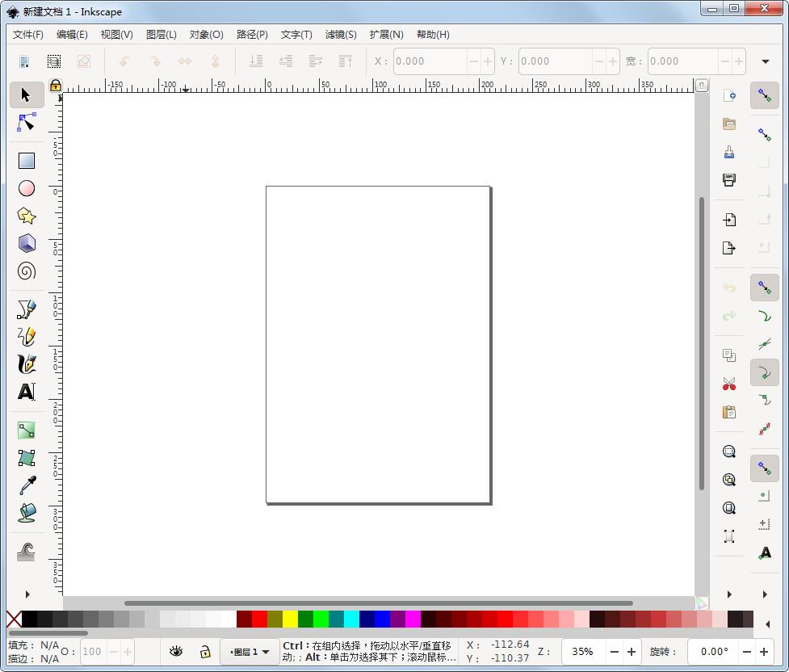Image resolution: width=789 pixels, height=672 pixels.
Task: Select the Calligraphy pen tool
Action: click(26, 363)
